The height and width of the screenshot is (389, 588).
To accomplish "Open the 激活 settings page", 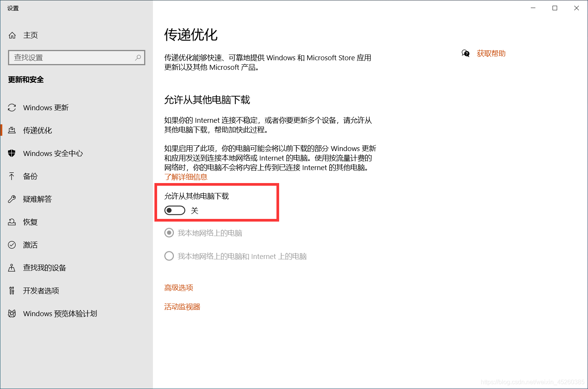I will coord(76,245).
